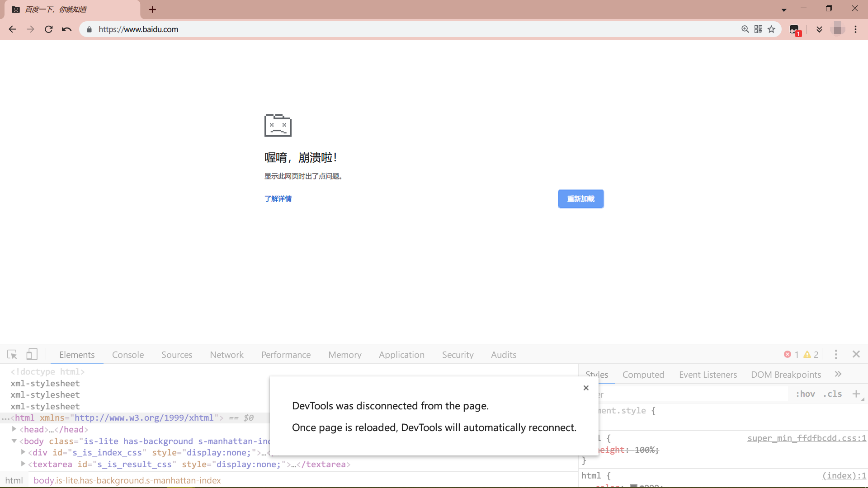Open the DevTools more options menu
868x488 pixels.
[836, 355]
